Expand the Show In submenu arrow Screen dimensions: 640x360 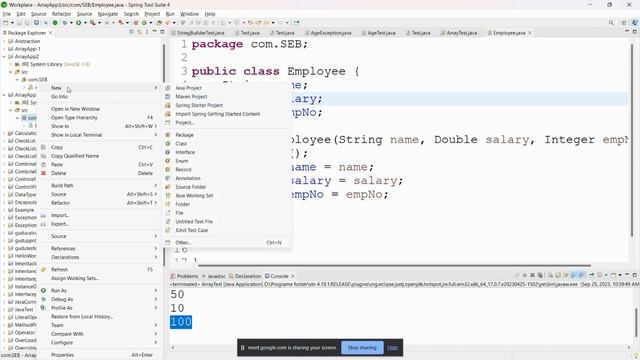click(x=156, y=126)
